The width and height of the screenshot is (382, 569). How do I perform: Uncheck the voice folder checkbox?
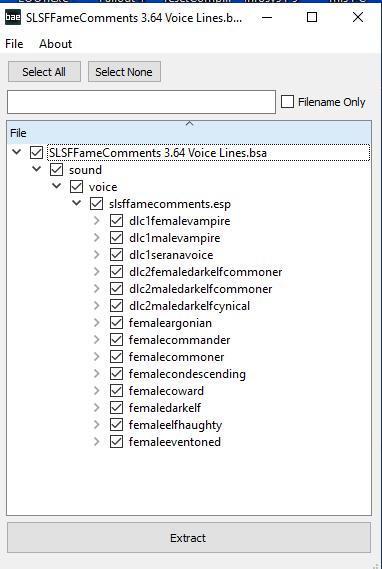coord(76,187)
